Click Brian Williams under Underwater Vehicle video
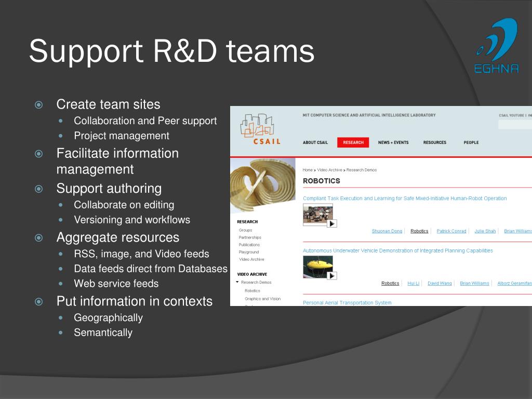This screenshot has width=532, height=399. (x=474, y=283)
